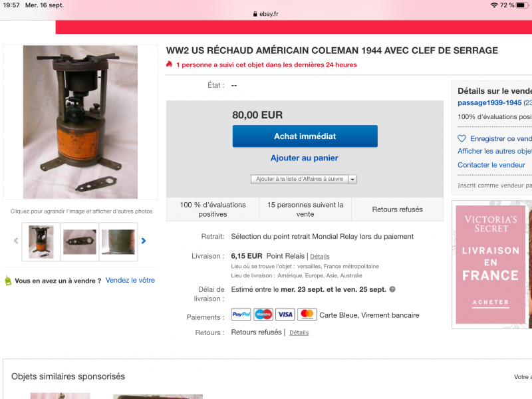Click Contacter le vendeur
Image resolution: width=532 pixels, height=399 pixels.
tap(491, 165)
